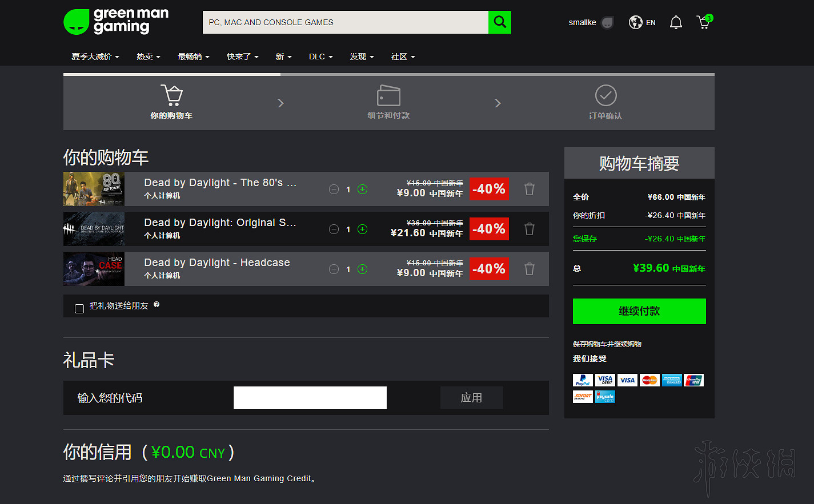This screenshot has height=504, width=814.
Task: Open the 社区 dropdown menu
Action: [x=403, y=57]
